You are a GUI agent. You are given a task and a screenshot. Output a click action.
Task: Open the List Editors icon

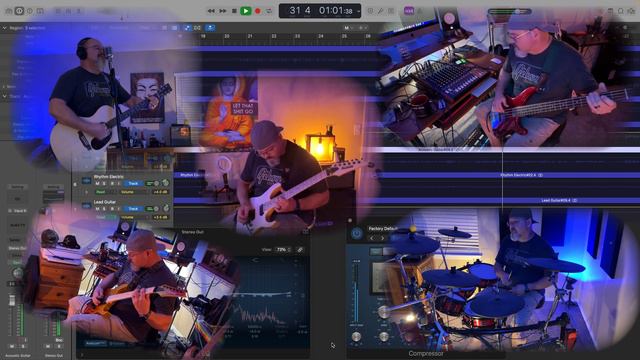[610, 11]
